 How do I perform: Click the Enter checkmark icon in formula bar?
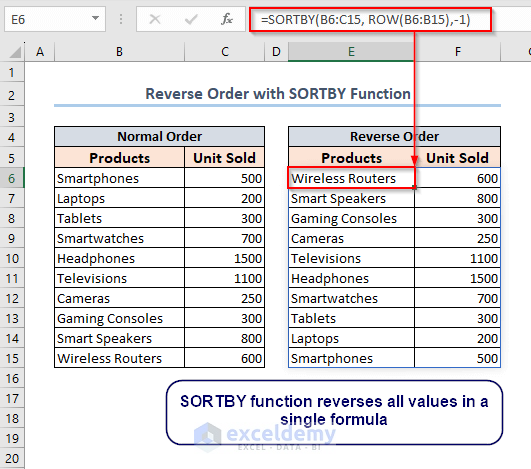[x=191, y=19]
